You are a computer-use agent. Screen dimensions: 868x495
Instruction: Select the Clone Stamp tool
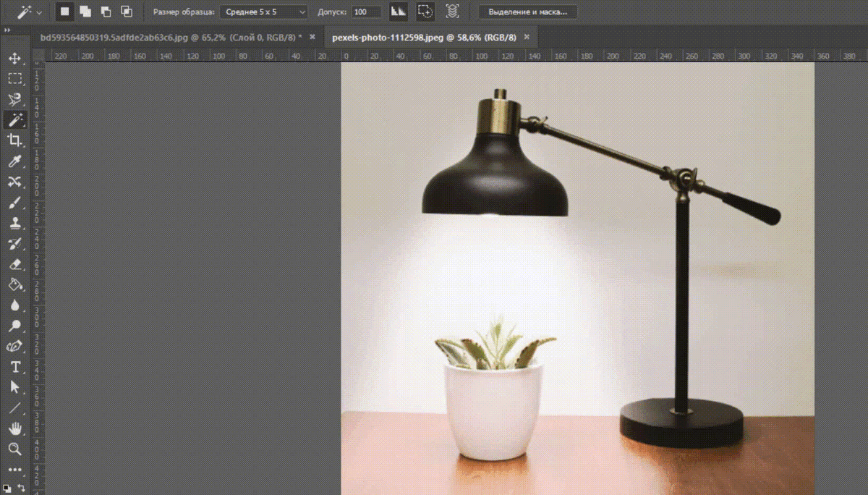click(x=14, y=223)
